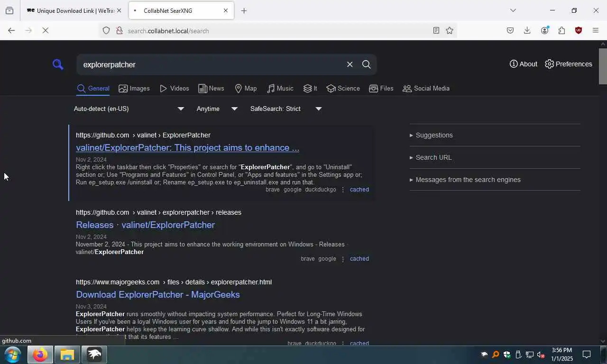This screenshot has width=607, height=364.
Task: Open the Firefox downloads panel
Action: [x=527, y=31]
